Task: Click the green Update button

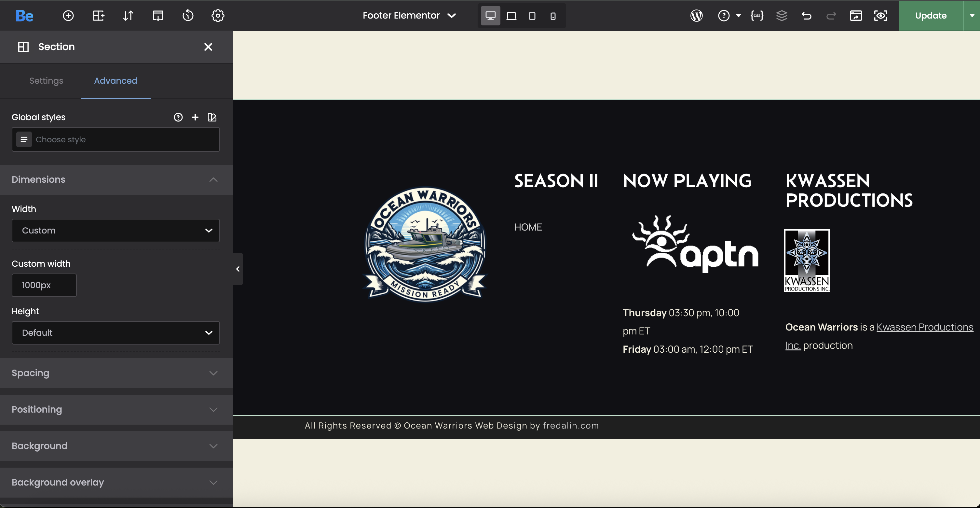Action: click(x=930, y=16)
